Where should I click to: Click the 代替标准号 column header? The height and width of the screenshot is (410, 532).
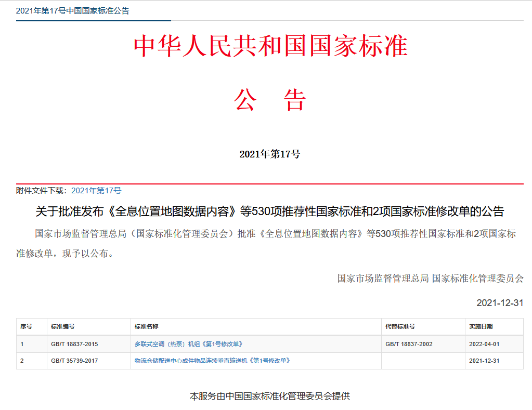(x=400, y=326)
